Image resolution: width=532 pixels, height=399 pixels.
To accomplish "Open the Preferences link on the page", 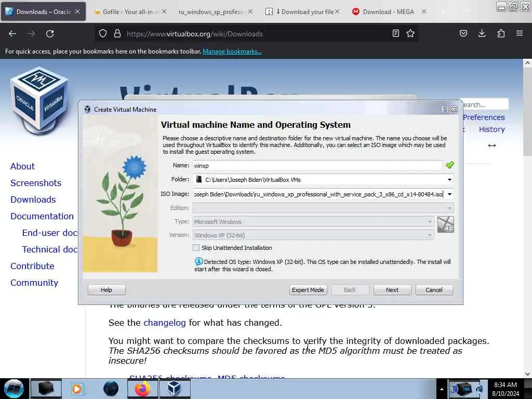I will click(x=484, y=117).
